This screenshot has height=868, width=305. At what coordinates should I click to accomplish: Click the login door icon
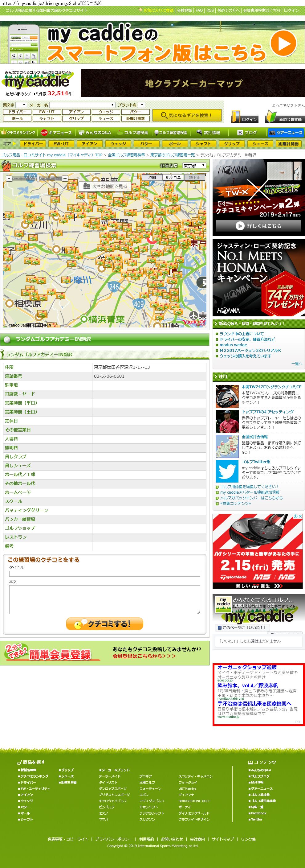(x=245, y=117)
